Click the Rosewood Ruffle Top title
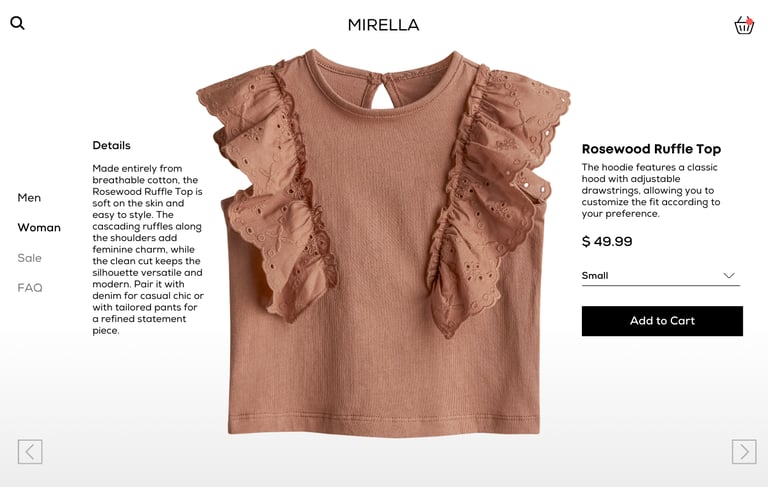The image size is (768, 487). point(651,149)
